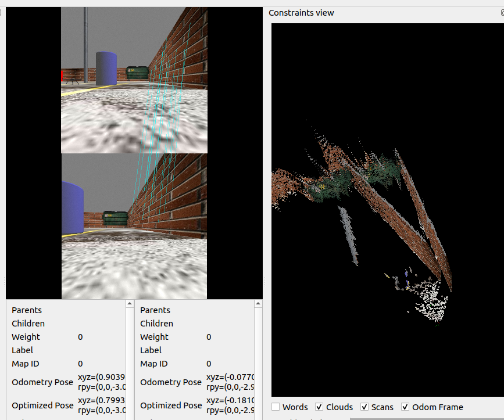Click the blue cylinder in top camera image
The height and width of the screenshot is (420, 504).
tap(106, 68)
